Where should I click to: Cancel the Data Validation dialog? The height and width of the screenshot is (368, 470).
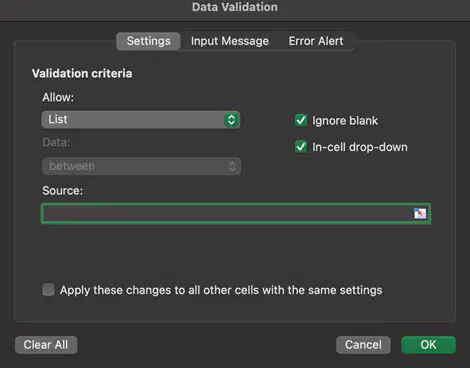(363, 345)
